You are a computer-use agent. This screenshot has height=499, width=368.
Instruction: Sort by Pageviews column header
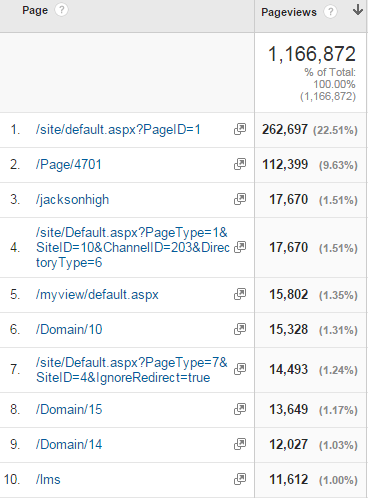click(x=289, y=12)
